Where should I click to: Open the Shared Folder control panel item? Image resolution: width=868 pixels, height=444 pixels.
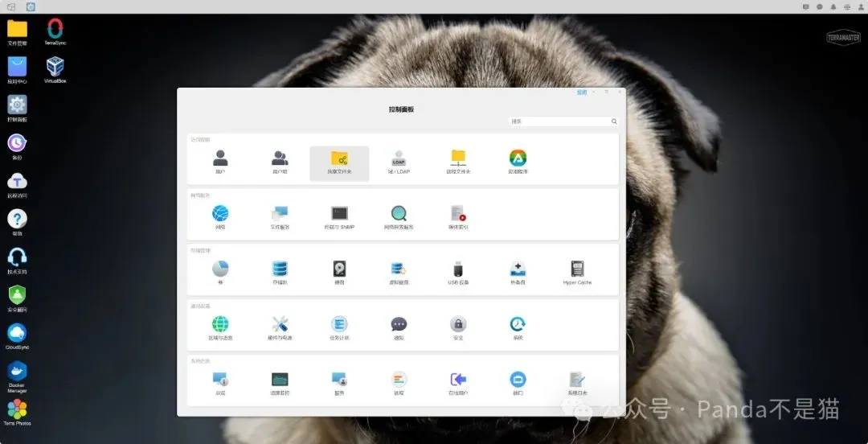(x=339, y=163)
